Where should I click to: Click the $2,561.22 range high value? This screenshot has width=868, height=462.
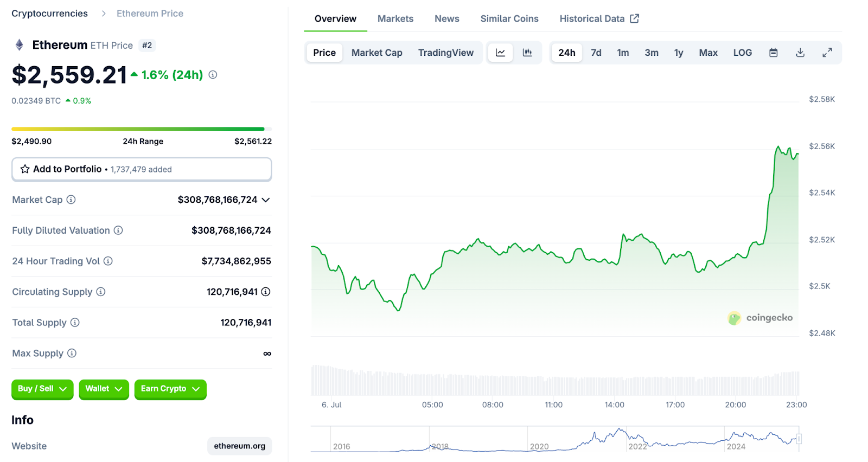(253, 142)
